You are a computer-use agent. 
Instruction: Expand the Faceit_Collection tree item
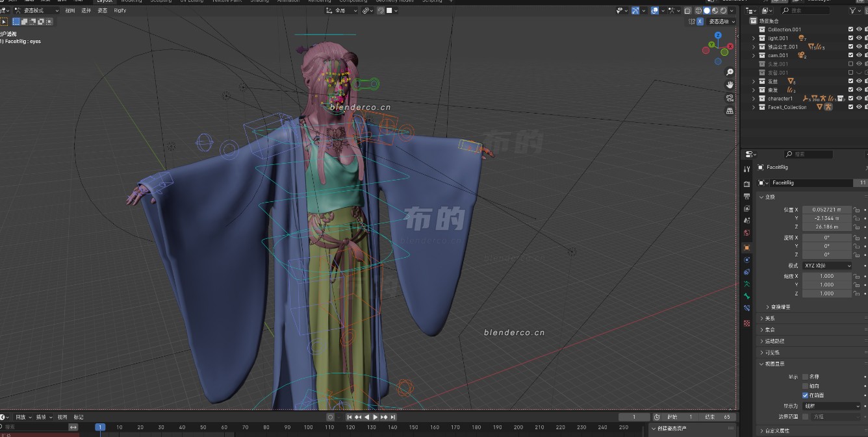(754, 107)
